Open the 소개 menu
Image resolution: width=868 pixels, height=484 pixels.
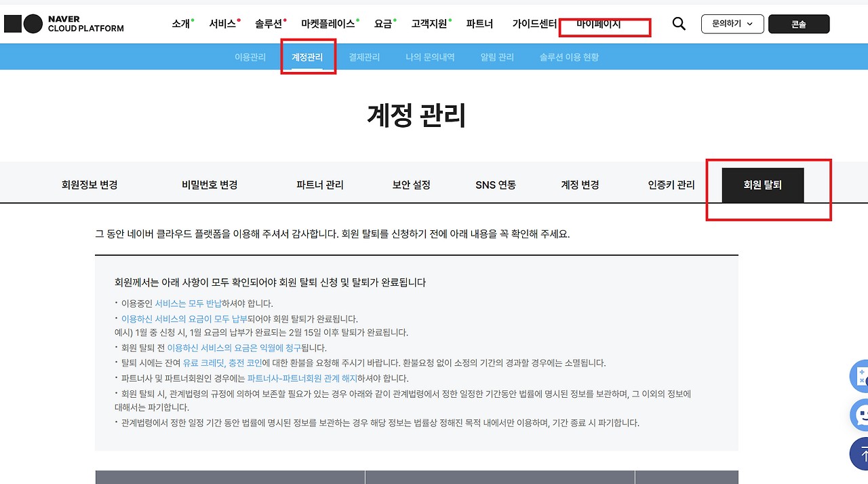[x=181, y=24]
